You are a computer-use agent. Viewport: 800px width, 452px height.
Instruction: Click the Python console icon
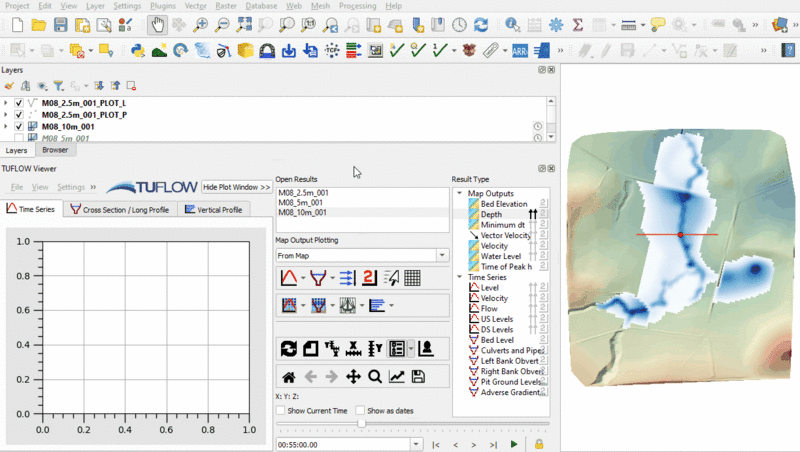tap(137, 49)
